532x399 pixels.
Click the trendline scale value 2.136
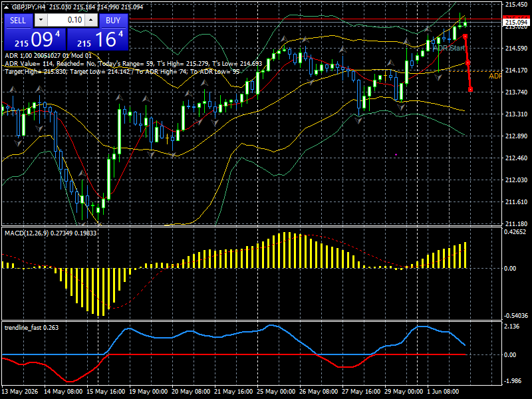point(512,327)
